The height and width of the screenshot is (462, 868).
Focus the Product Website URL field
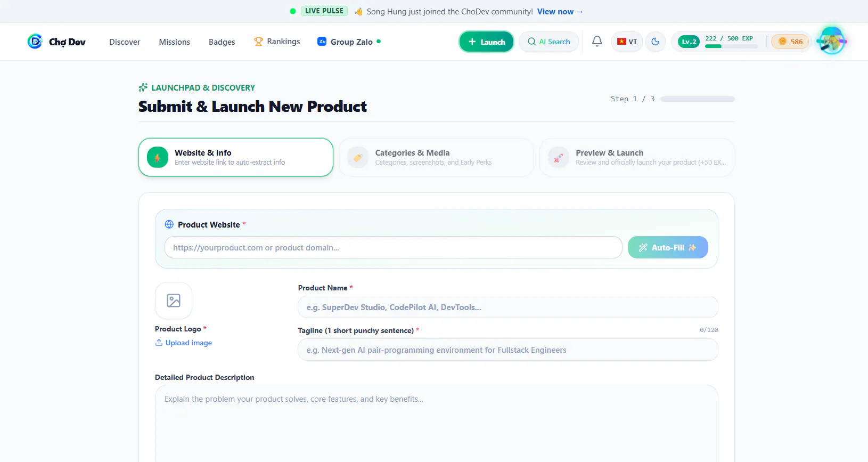394,247
